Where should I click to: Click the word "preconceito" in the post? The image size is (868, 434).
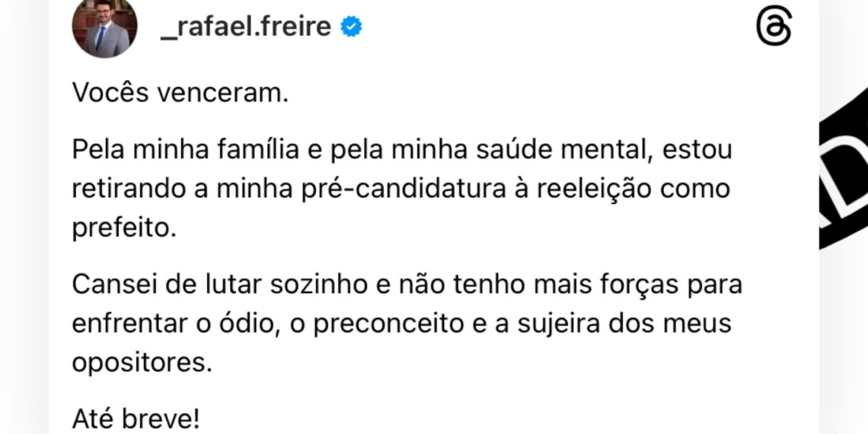(388, 324)
